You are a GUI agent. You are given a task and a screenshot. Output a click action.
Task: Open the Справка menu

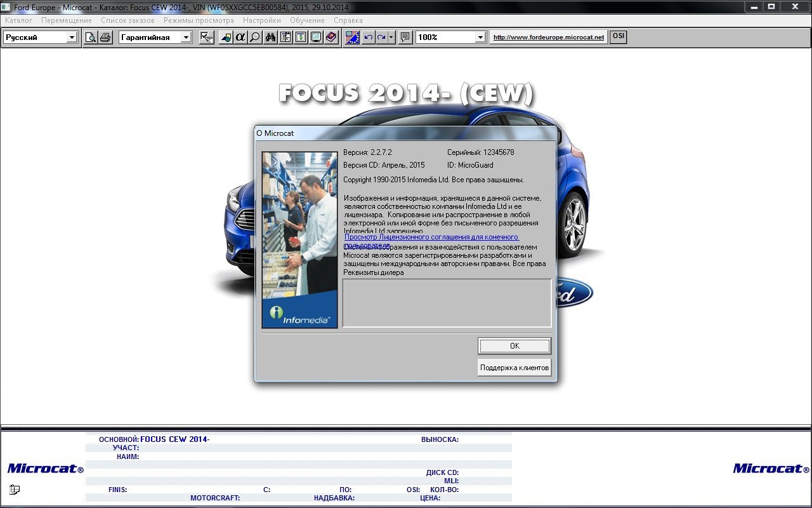[348, 20]
